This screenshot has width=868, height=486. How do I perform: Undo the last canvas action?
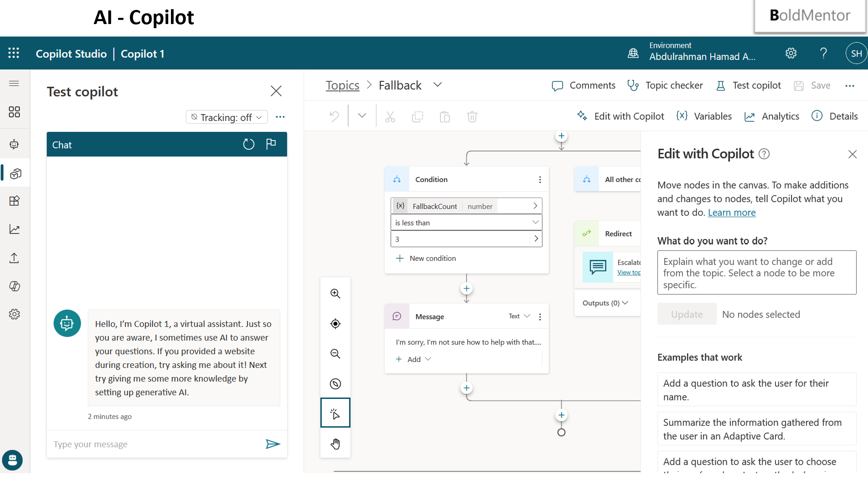pyautogui.click(x=334, y=117)
